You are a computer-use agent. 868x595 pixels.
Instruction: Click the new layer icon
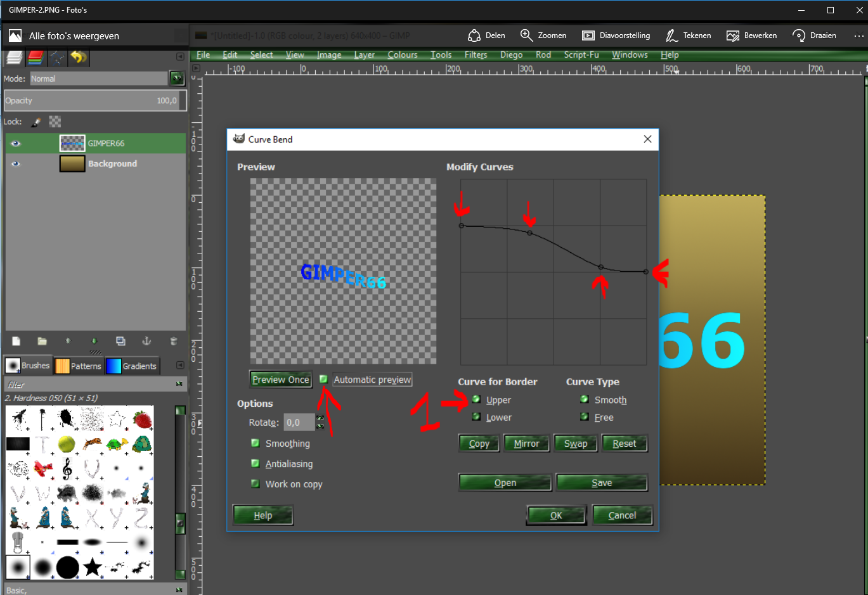pyautogui.click(x=16, y=341)
